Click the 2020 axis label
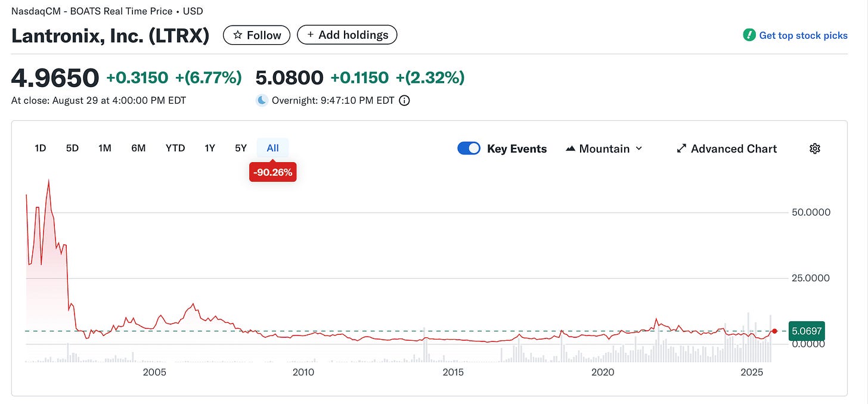The width and height of the screenshot is (868, 404). 603,373
